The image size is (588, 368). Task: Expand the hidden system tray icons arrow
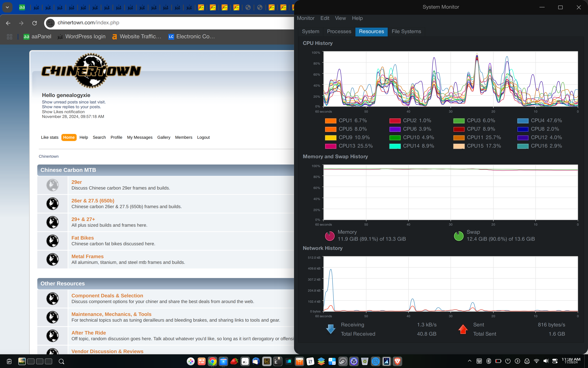(469, 361)
